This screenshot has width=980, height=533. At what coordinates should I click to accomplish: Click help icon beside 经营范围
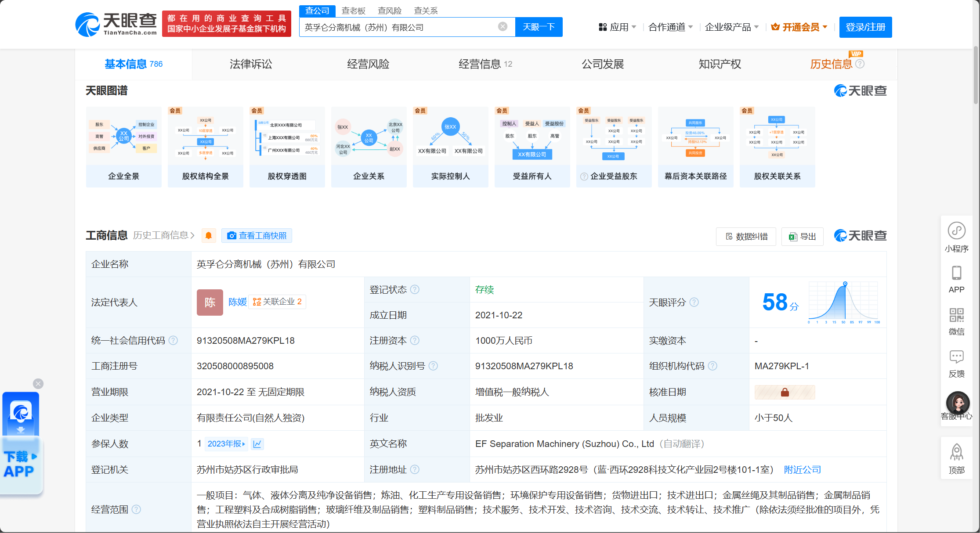point(137,509)
